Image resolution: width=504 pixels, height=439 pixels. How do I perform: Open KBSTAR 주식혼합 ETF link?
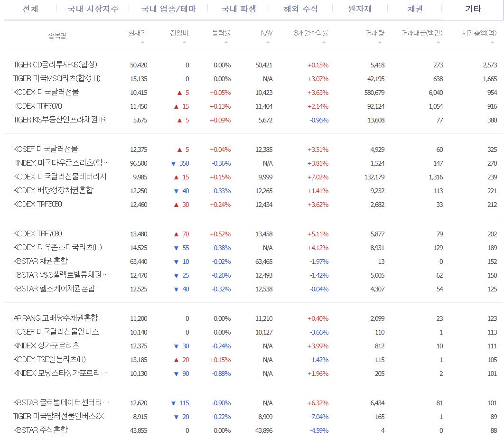pyautogui.click(x=40, y=430)
